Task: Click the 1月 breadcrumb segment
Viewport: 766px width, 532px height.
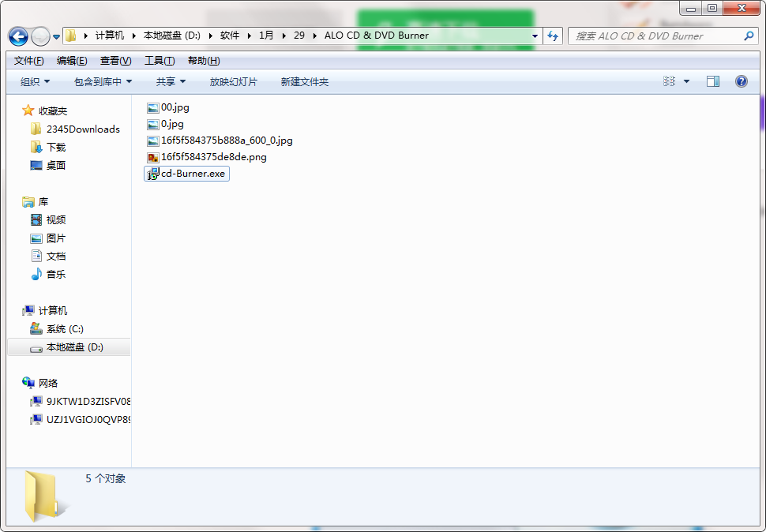Action: click(266, 36)
